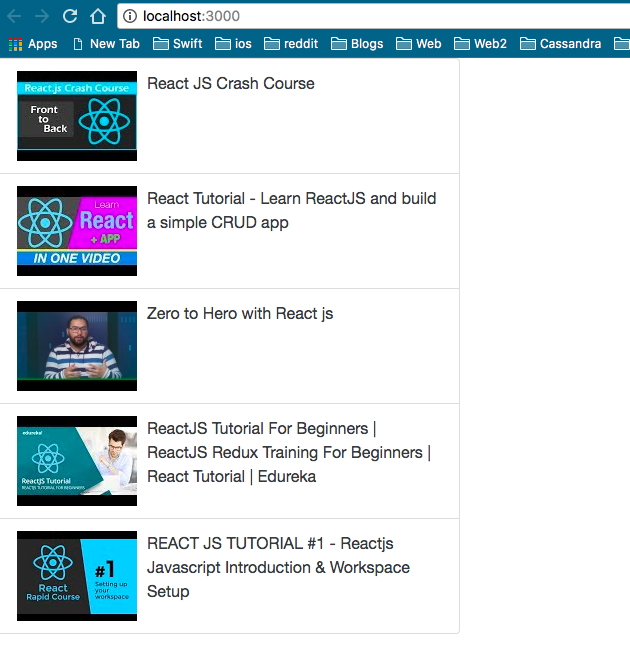Open the Blogs bookmarks folder

[357, 44]
